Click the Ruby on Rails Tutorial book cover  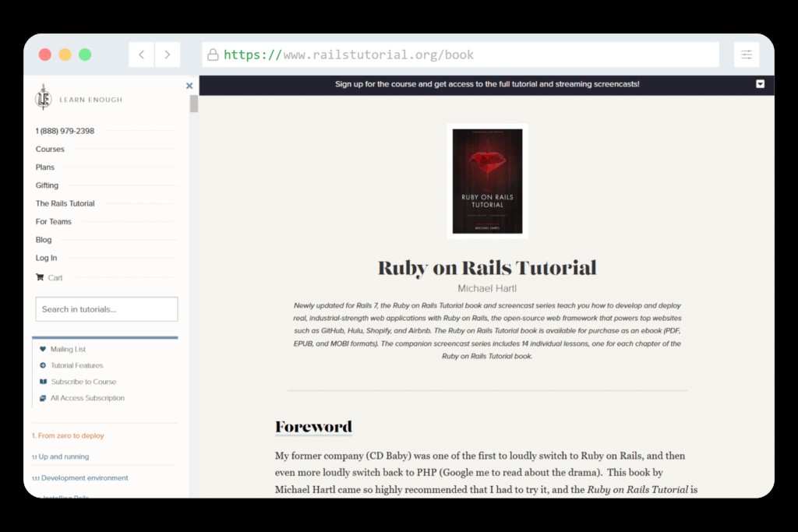point(488,181)
